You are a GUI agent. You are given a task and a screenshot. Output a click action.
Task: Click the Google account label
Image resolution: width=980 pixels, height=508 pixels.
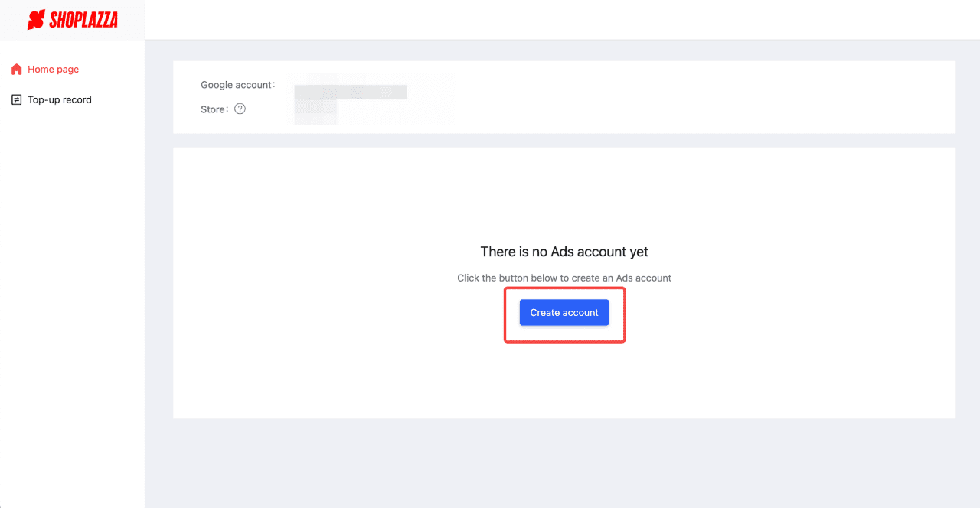238,85
